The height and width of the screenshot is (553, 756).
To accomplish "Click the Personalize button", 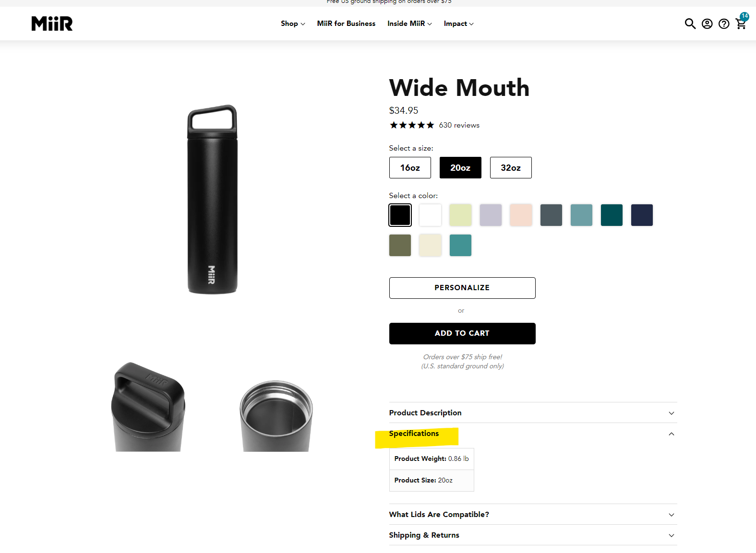I will 462,288.
